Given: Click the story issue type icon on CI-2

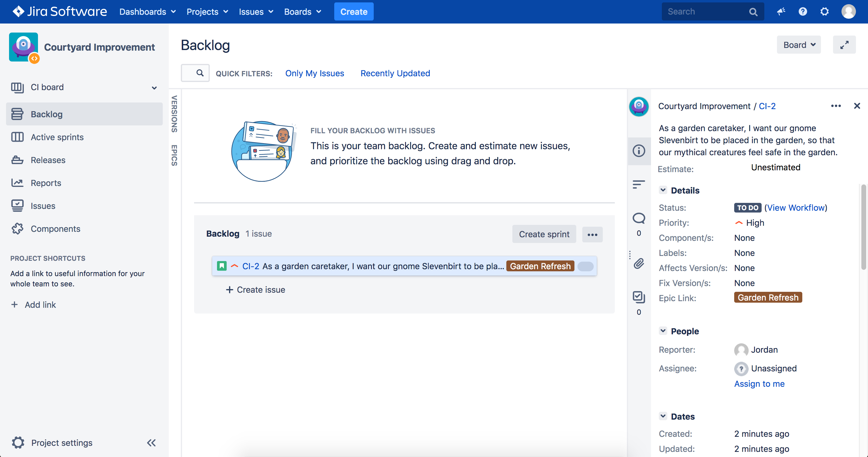Looking at the screenshot, I should pyautogui.click(x=222, y=266).
